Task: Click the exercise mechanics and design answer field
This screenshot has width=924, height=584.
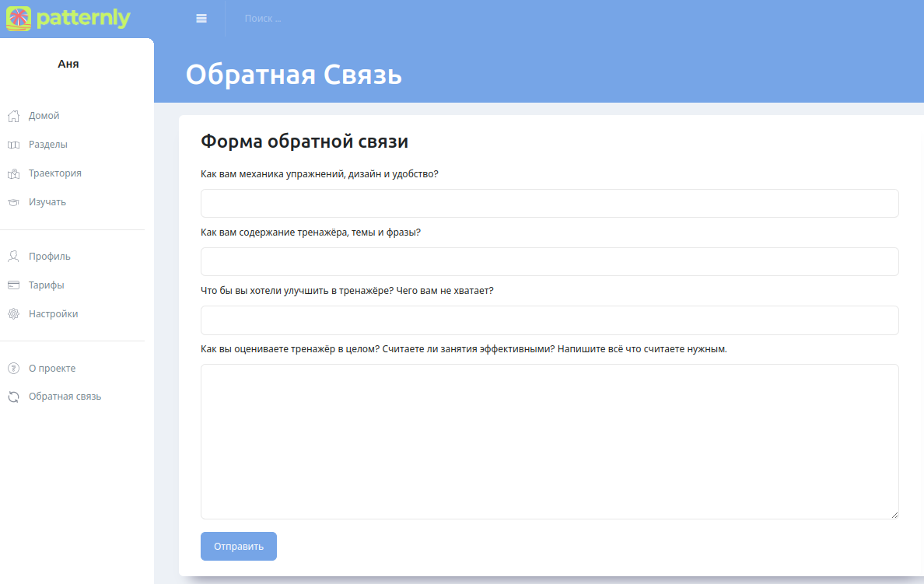Action: [549, 203]
